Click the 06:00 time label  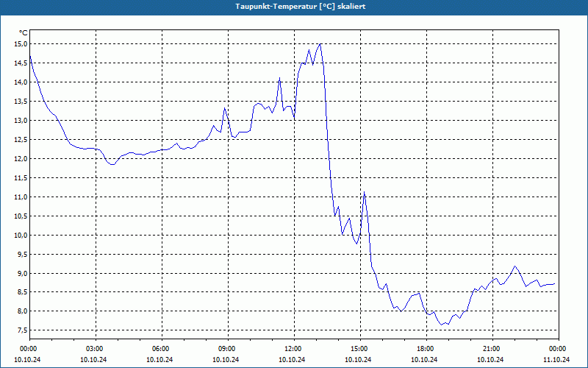(x=161, y=349)
